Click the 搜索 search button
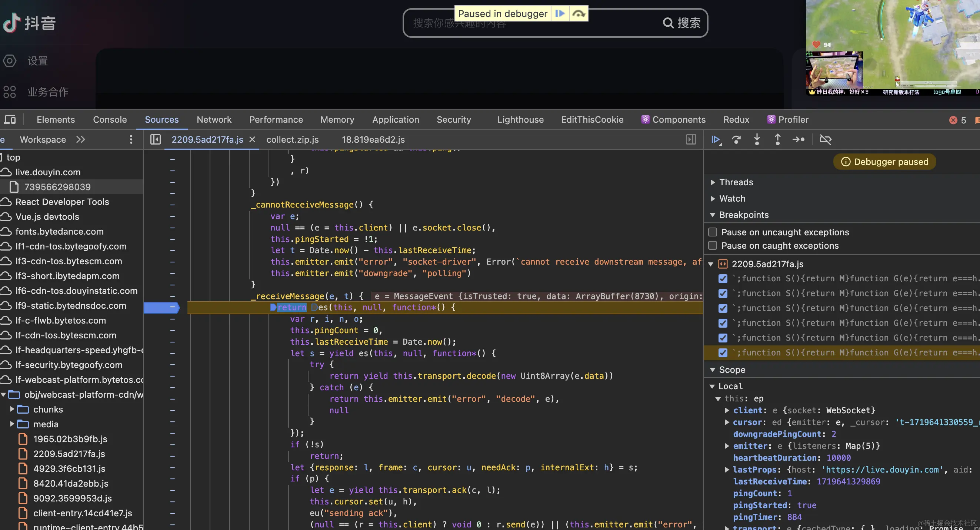Image resolution: width=980 pixels, height=530 pixels. tap(681, 23)
